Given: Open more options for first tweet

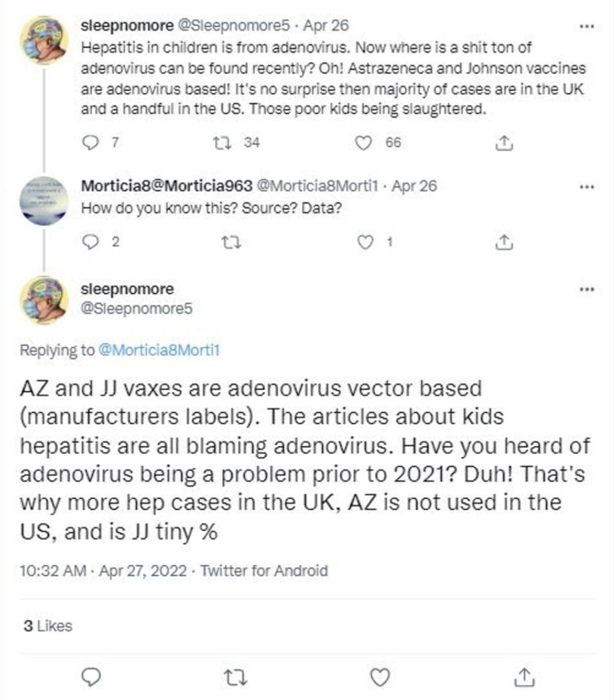Looking at the screenshot, I should tap(586, 26).
